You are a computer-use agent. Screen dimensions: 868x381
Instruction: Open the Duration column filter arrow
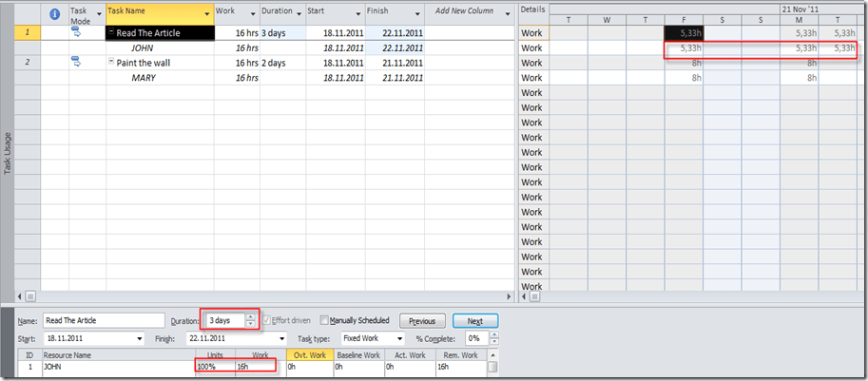point(298,12)
